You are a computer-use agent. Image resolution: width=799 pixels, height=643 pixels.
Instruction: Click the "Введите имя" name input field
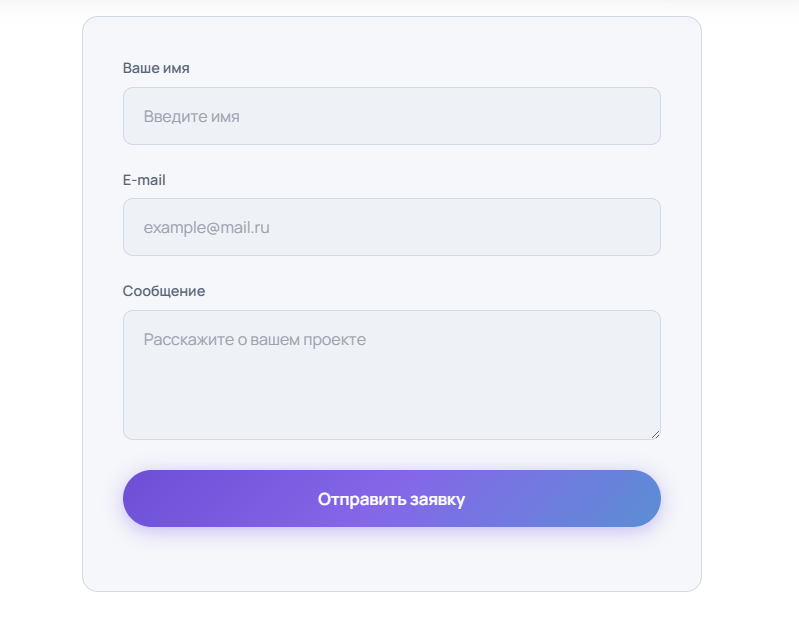pos(391,116)
